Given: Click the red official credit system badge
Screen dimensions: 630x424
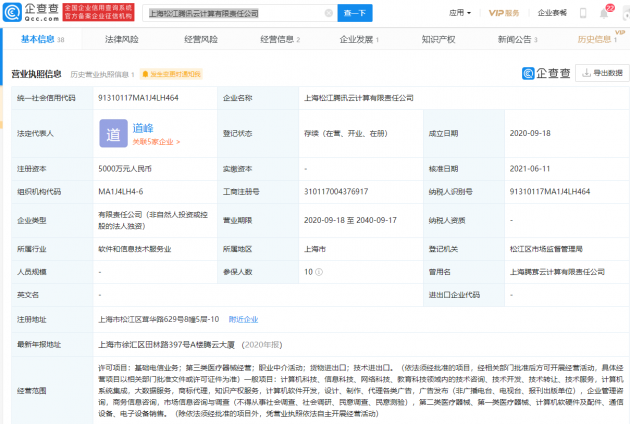Looking at the screenshot, I should 98,12.
